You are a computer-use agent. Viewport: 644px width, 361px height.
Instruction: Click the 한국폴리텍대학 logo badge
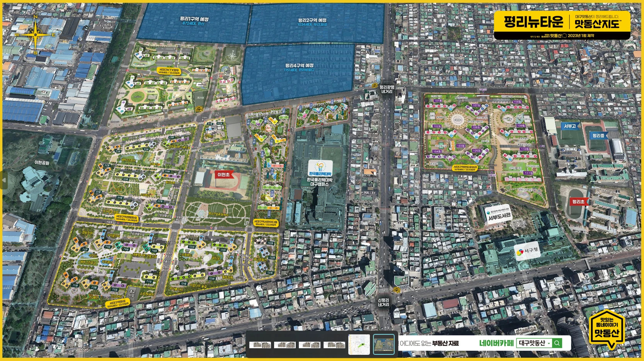tap(320, 169)
